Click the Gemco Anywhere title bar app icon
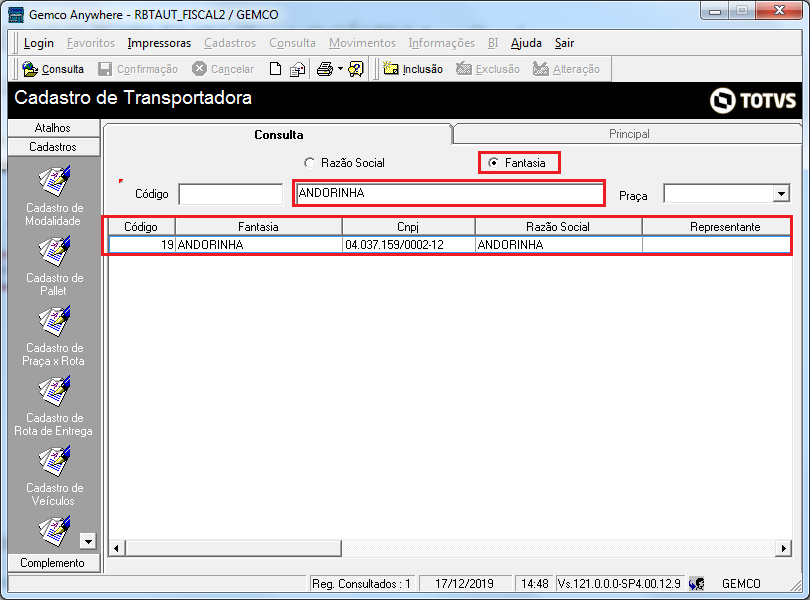This screenshot has width=810, height=600. pos(17,14)
